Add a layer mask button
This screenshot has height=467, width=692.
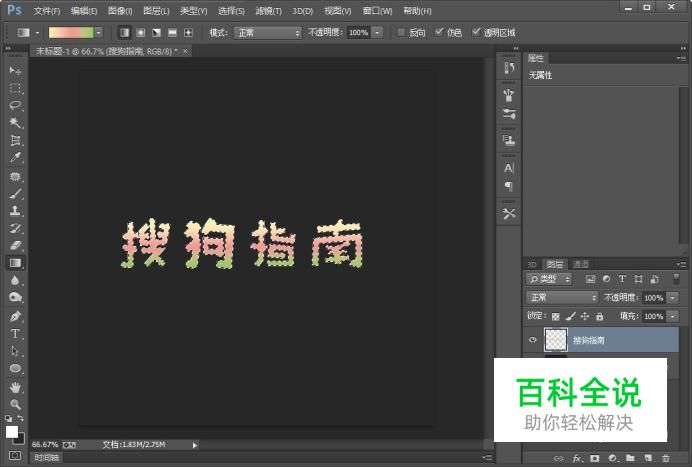pos(595,458)
